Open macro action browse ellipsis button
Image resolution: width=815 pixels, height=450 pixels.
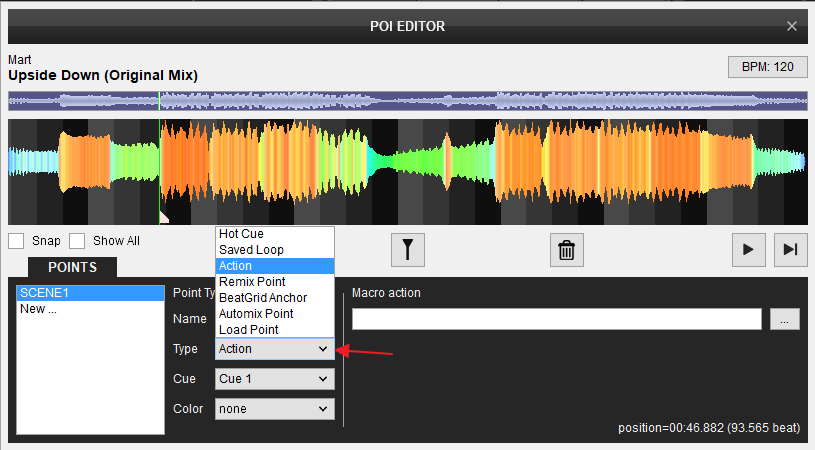coord(785,319)
